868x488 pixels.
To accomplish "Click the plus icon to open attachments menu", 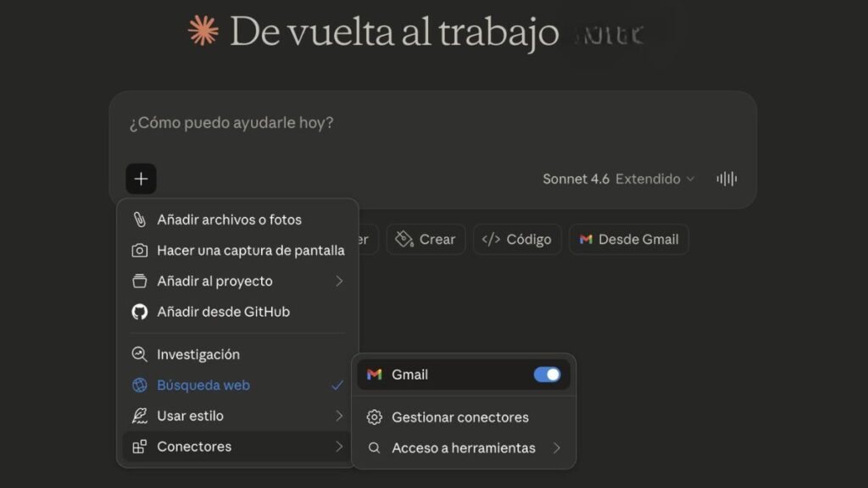I will [141, 179].
